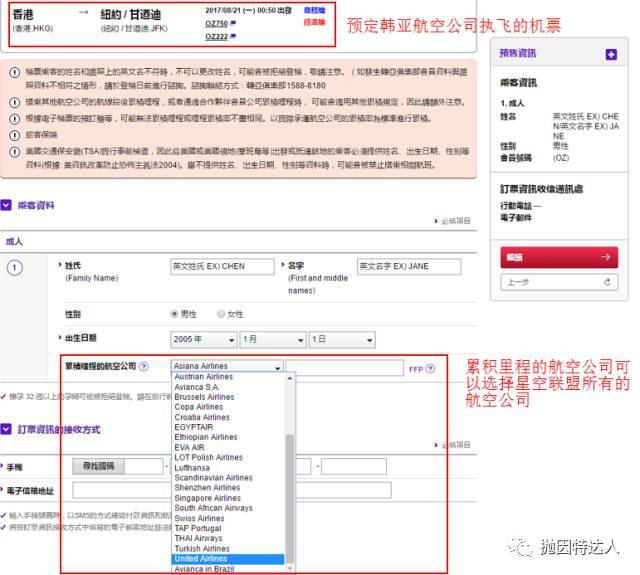Open the birth month 1月 dropdown
This screenshot has width=640, height=575.
[273, 339]
